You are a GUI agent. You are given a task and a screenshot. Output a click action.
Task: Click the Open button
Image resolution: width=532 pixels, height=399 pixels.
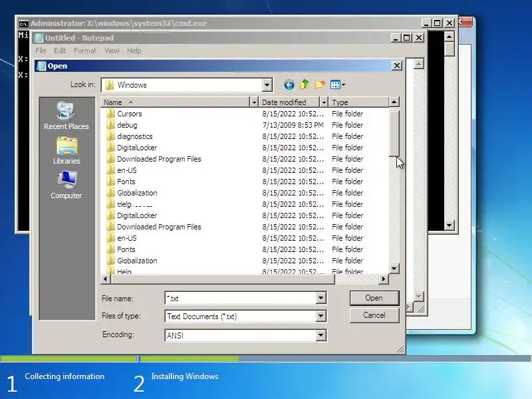click(x=374, y=298)
